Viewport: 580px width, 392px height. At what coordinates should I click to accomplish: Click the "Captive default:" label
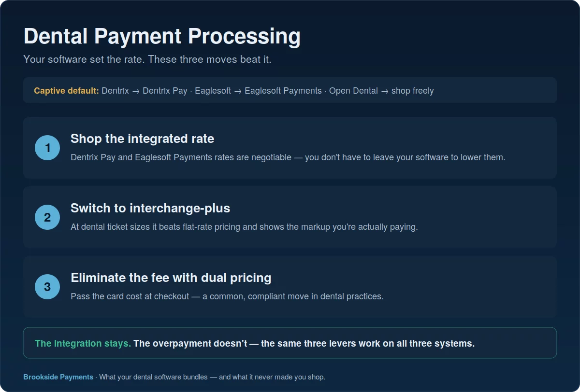(66, 91)
